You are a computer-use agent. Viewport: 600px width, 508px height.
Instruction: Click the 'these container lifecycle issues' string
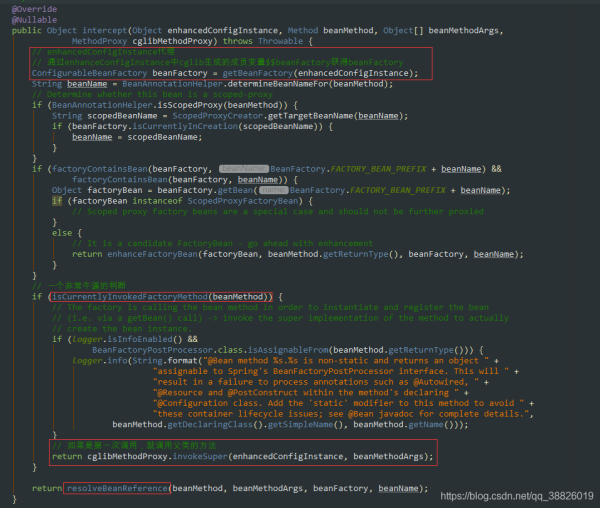(341, 414)
